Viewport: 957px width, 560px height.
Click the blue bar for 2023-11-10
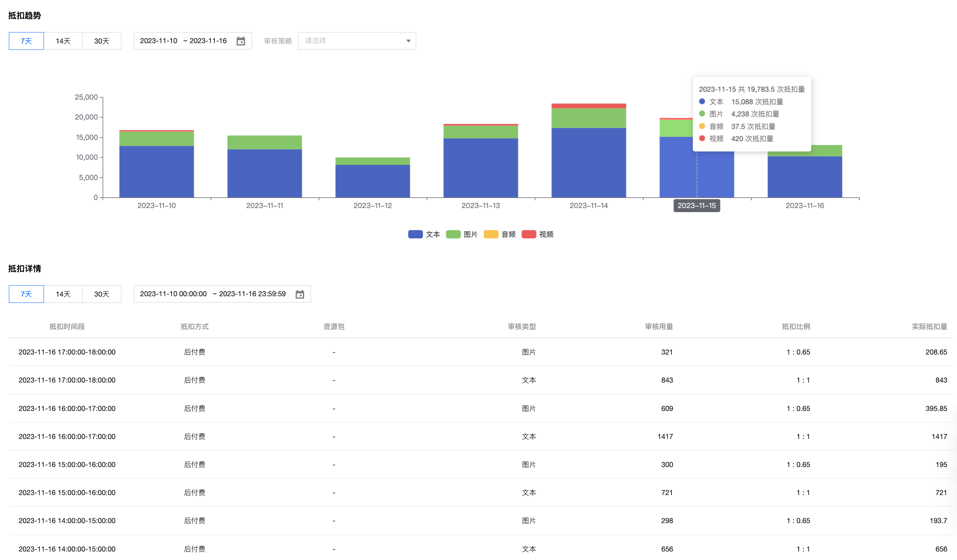(x=156, y=172)
